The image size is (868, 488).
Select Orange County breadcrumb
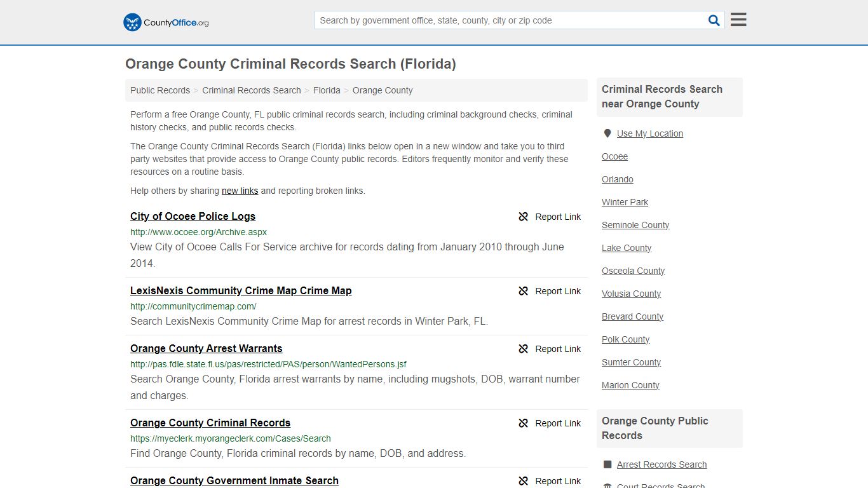tap(383, 90)
